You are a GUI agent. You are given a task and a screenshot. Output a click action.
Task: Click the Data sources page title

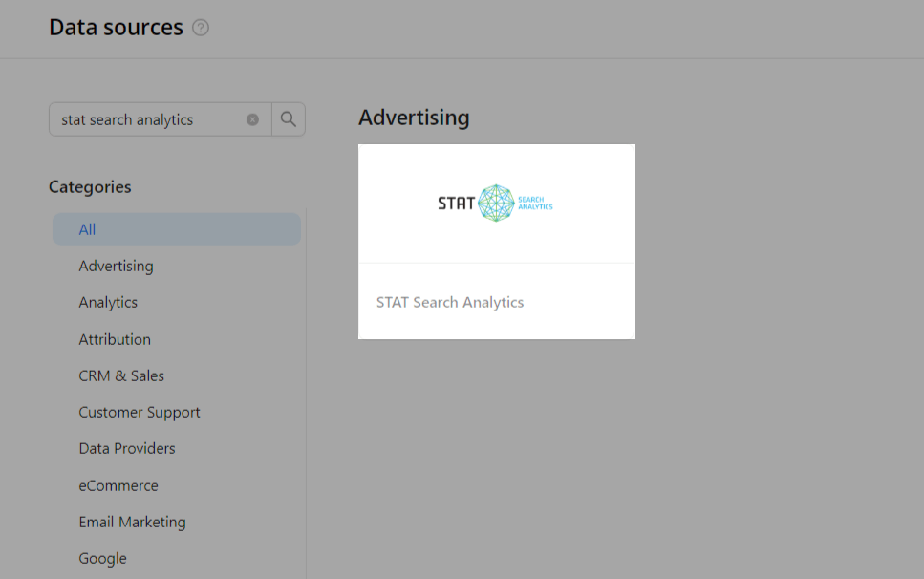(x=115, y=28)
